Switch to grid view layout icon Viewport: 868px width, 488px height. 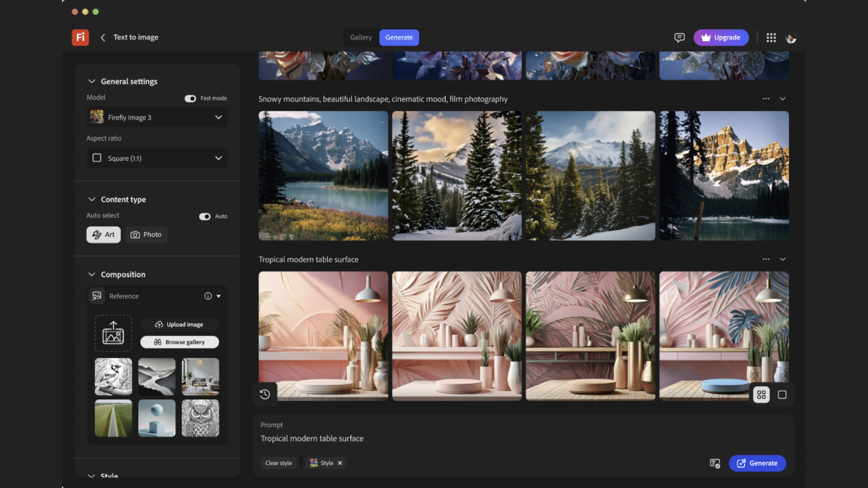click(761, 395)
